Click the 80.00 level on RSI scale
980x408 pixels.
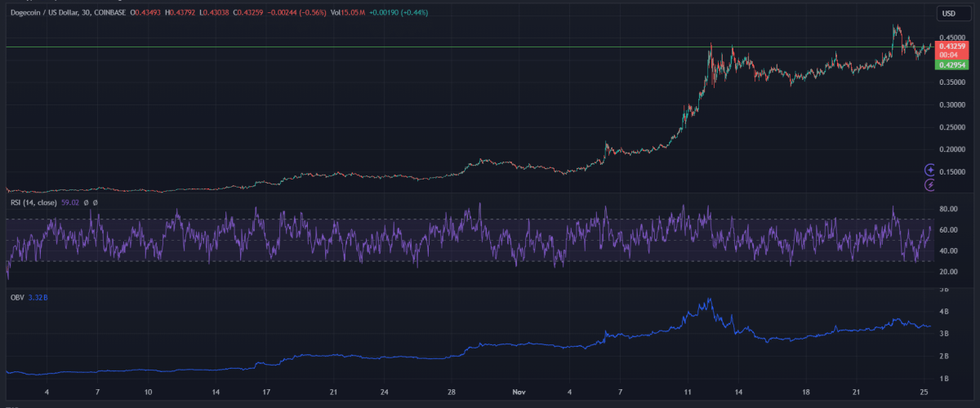click(947, 210)
